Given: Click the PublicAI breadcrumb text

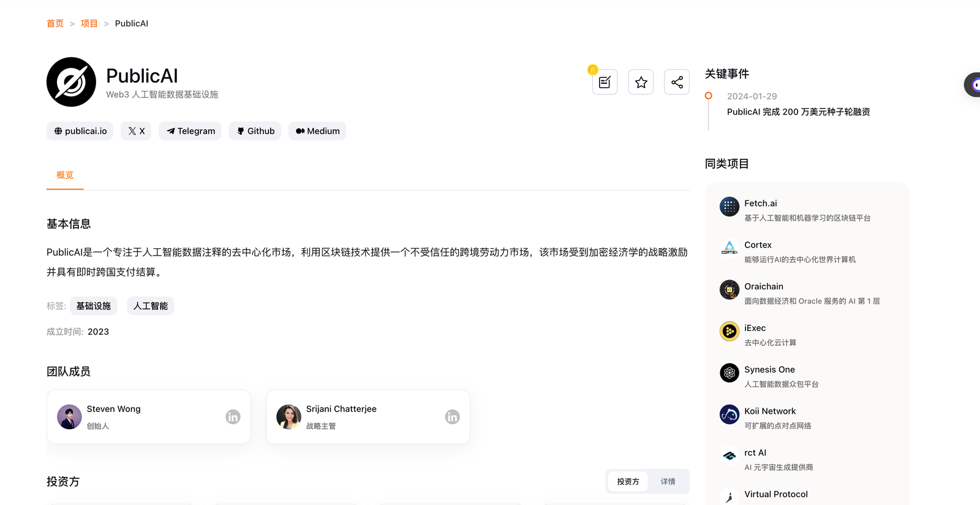Looking at the screenshot, I should 132,23.
